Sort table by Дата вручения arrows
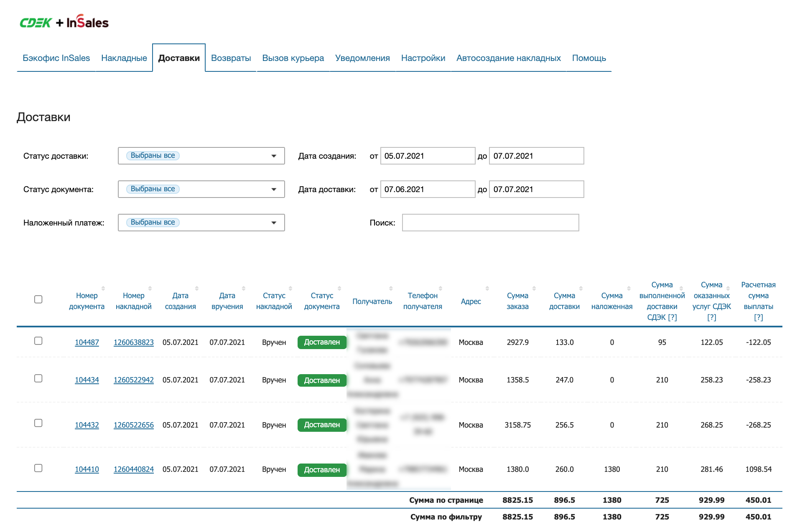The image size is (810, 532). (244, 288)
